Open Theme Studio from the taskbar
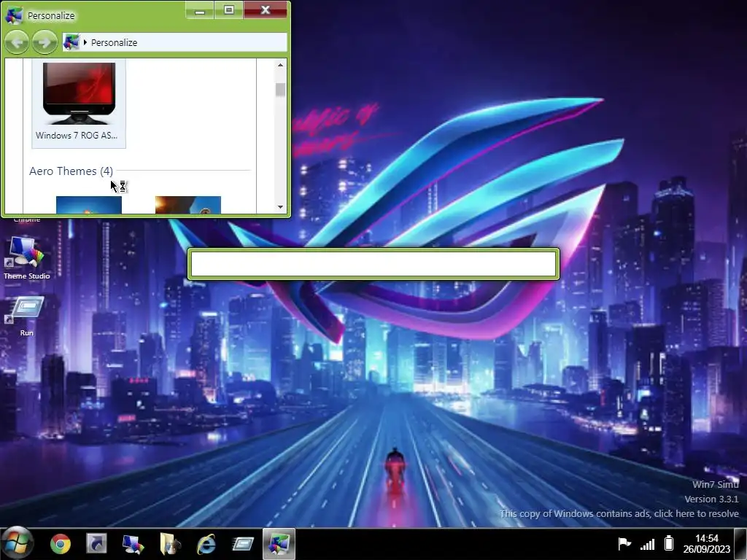This screenshot has width=747, height=560. pos(133,544)
